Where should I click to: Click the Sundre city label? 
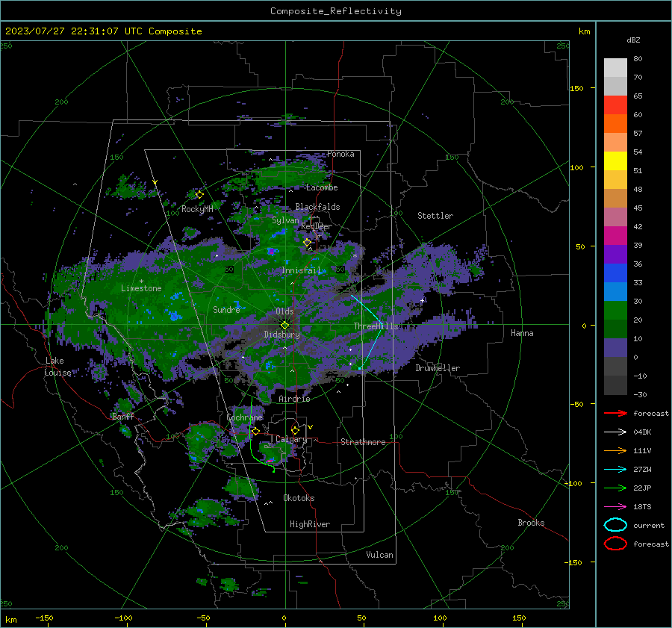(226, 309)
